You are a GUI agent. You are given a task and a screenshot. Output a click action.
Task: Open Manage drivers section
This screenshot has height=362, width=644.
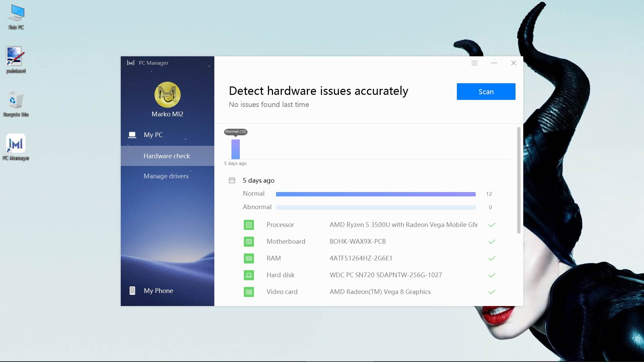[166, 176]
